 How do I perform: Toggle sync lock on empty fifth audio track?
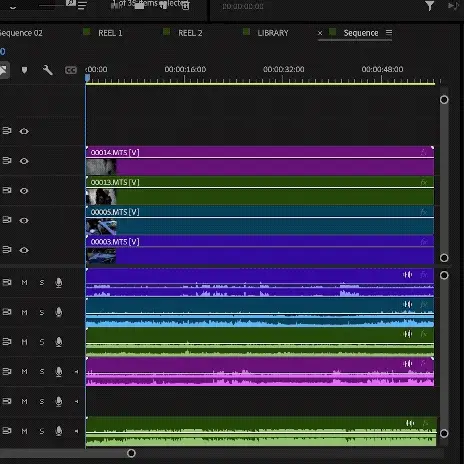point(7,401)
